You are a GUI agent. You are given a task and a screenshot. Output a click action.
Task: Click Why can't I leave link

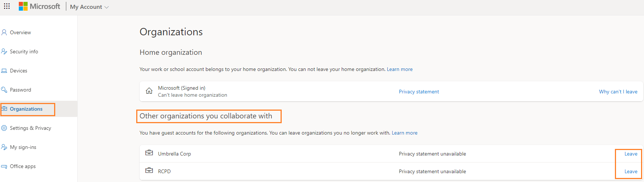[618, 92]
